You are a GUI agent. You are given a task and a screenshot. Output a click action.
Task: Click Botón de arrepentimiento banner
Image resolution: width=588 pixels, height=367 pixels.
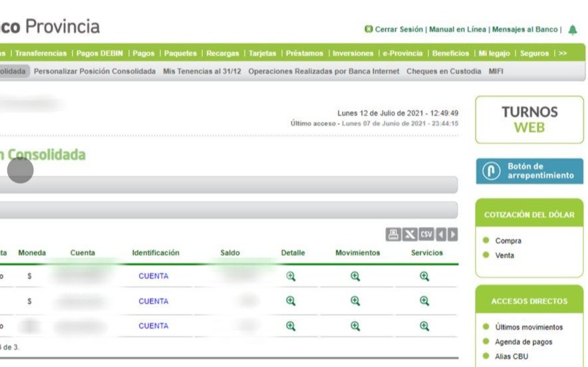(x=529, y=171)
